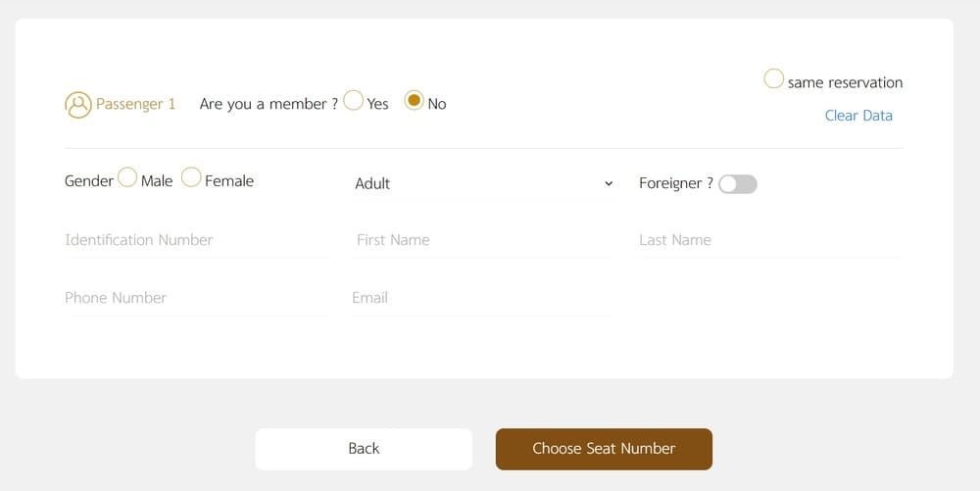
Task: Select the Email input field
Action: (x=483, y=298)
